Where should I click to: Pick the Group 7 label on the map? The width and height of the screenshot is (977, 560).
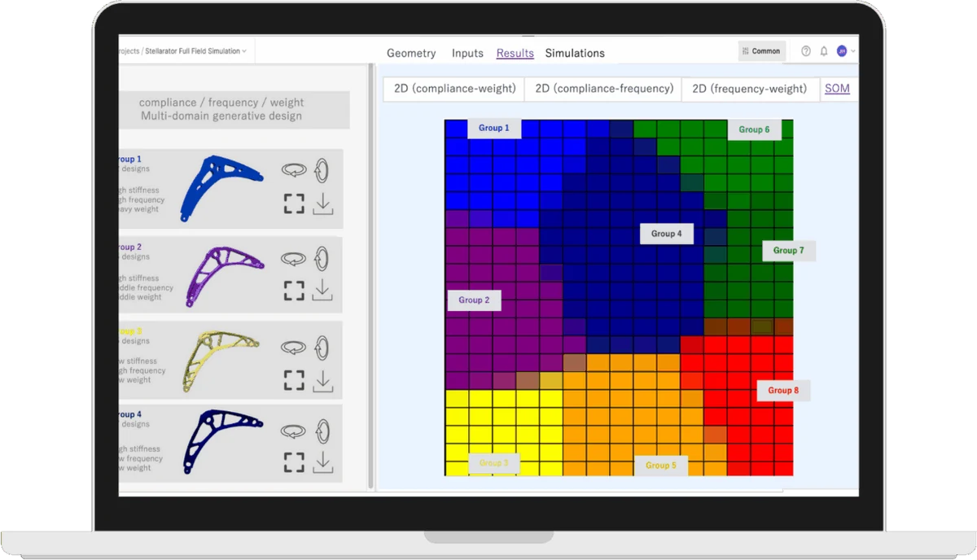(x=788, y=251)
